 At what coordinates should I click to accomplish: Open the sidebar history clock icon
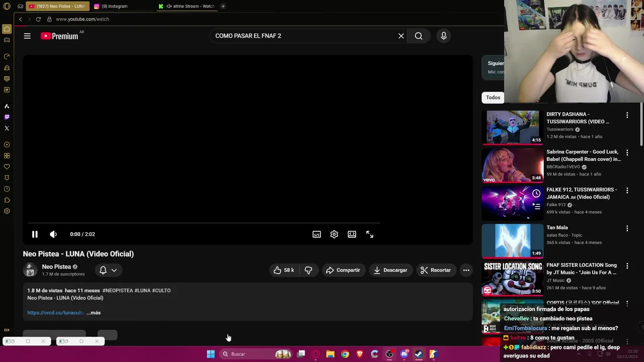tap(7, 189)
